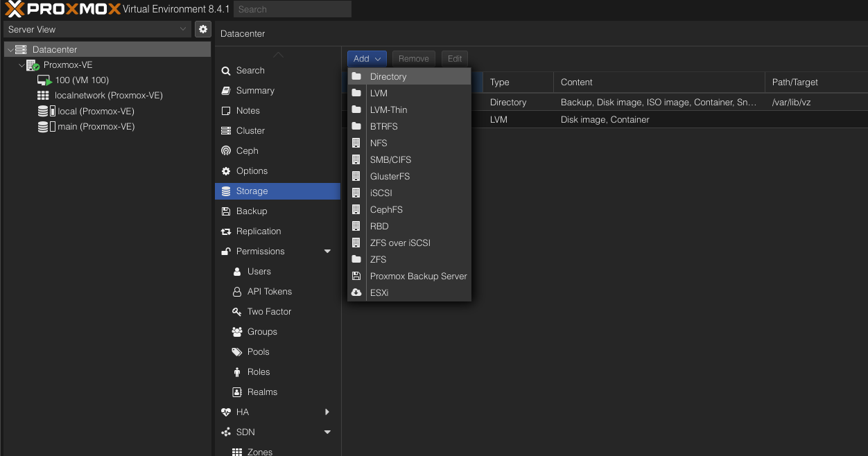Click the Search magnifier icon in sidebar
This screenshot has height=456, width=868.
point(225,71)
